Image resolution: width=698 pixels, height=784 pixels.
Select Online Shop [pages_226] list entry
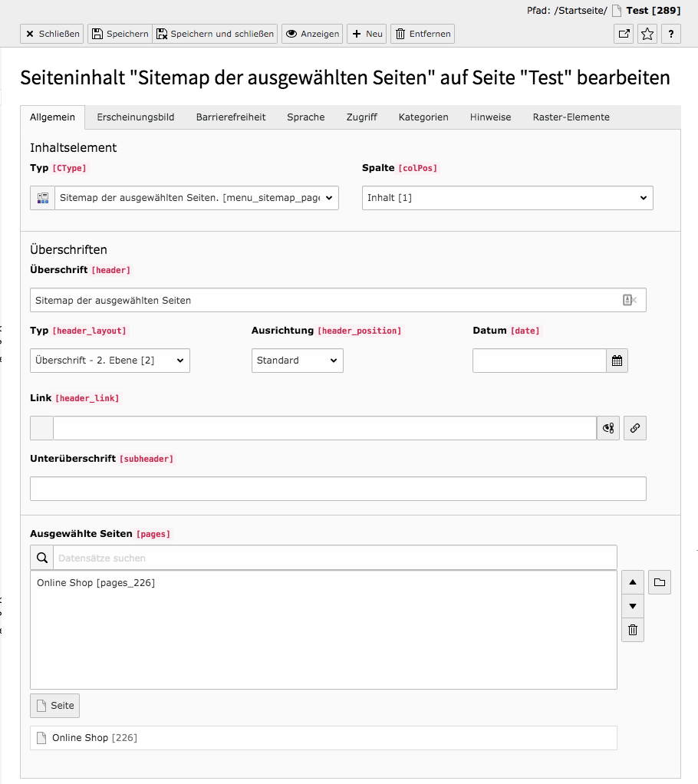96,583
